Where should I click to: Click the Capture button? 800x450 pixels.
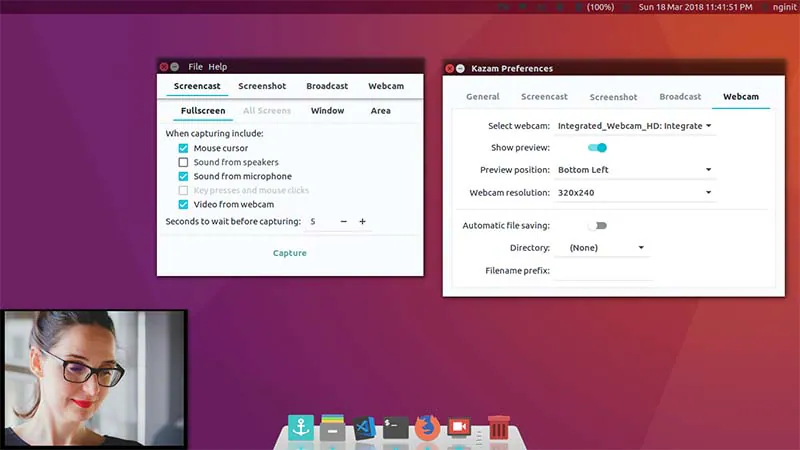click(x=289, y=253)
